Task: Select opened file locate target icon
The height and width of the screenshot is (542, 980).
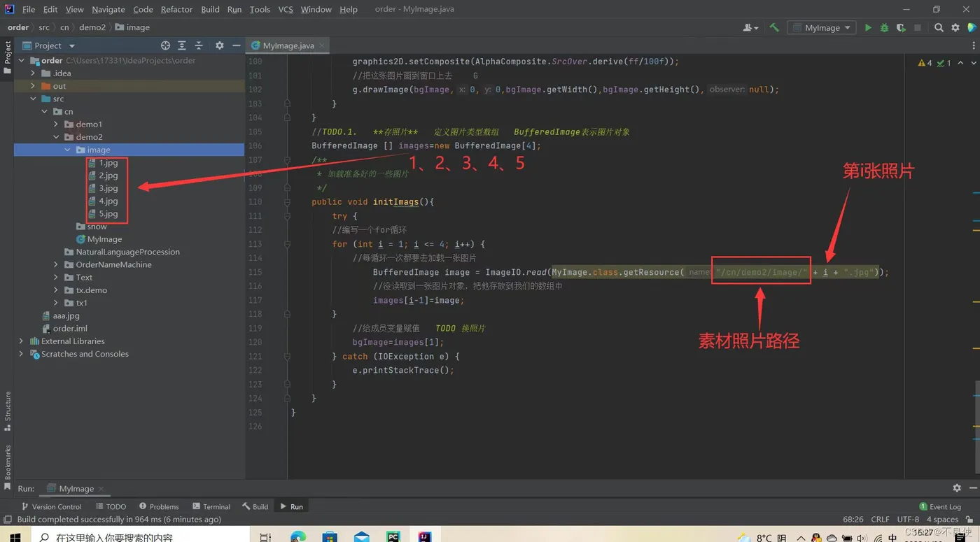Action: 165,45
